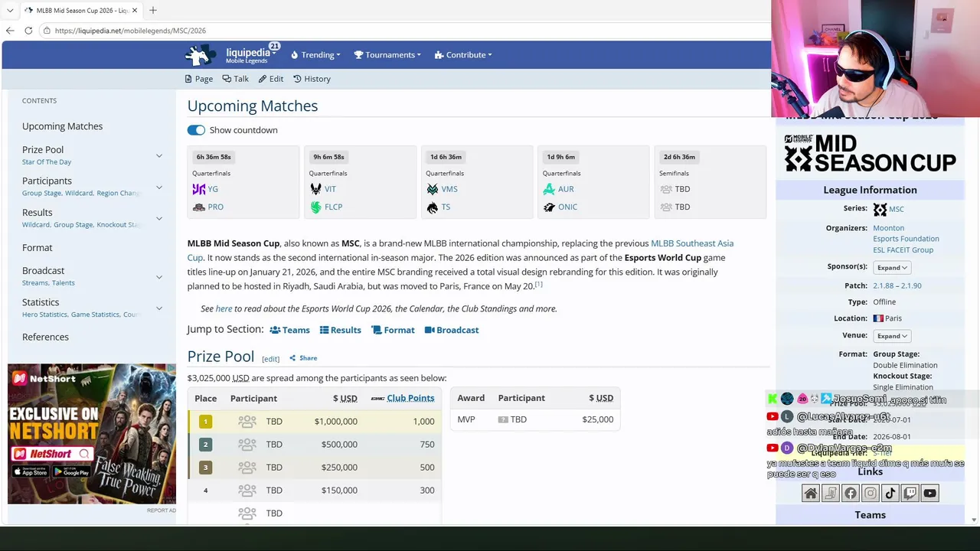
Task: Click the France flag icon next to Paris
Action: click(878, 318)
